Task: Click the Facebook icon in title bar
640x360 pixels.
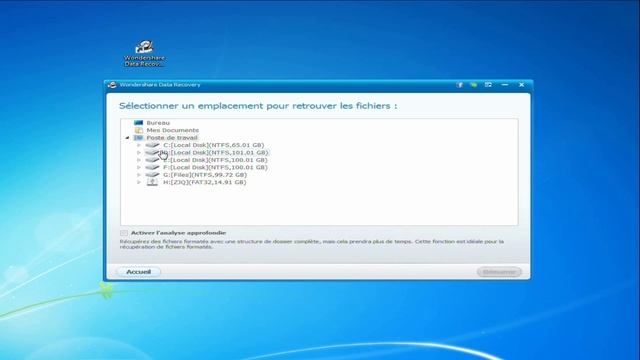Action: (460, 85)
